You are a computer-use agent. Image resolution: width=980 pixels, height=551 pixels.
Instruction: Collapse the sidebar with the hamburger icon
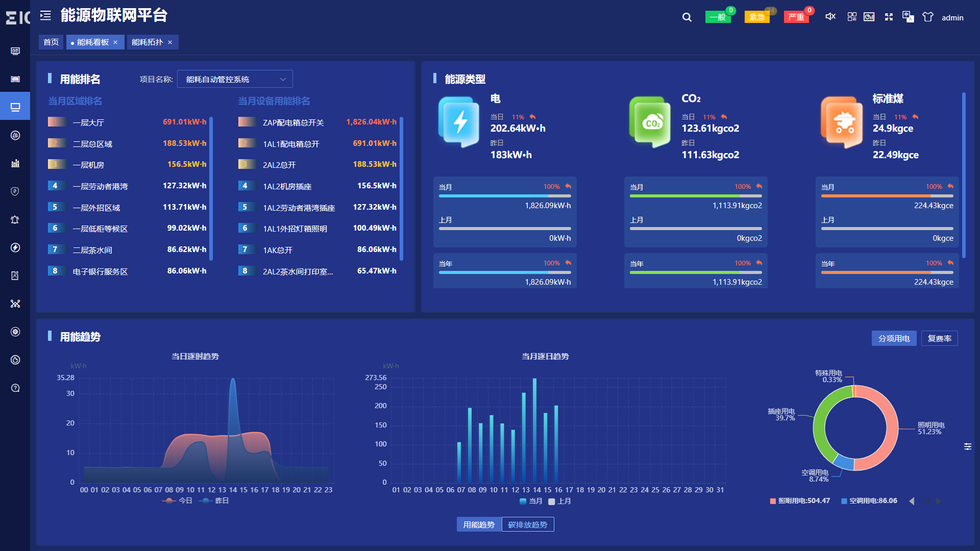(x=45, y=16)
